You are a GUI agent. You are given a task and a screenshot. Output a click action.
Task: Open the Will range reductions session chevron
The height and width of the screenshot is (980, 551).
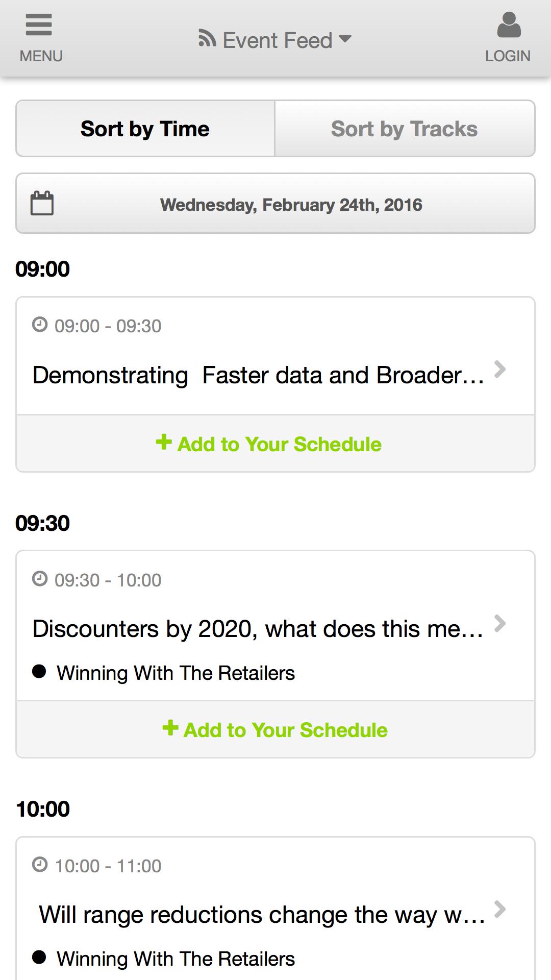[x=500, y=909]
